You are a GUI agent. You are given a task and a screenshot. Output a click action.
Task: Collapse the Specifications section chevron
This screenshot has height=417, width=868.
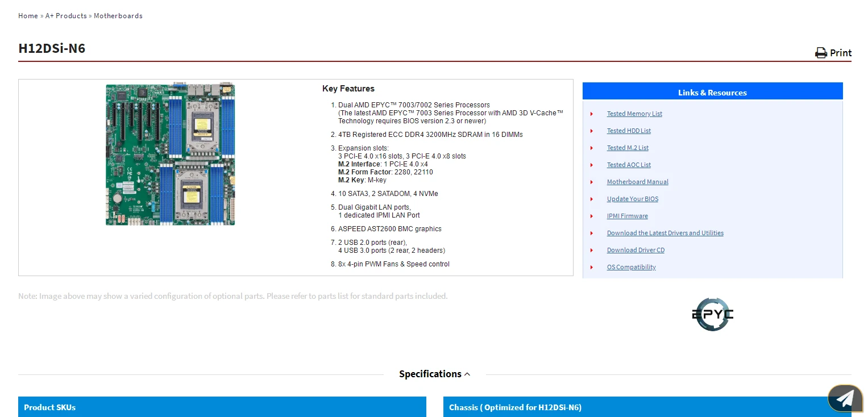point(467,374)
